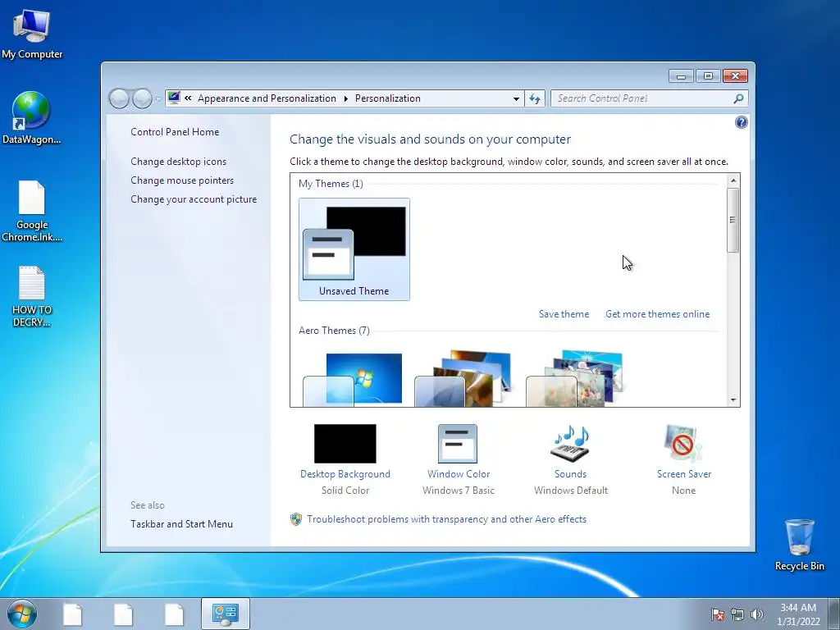Open the Sounds keyboard-and-notes icon

coord(570,444)
